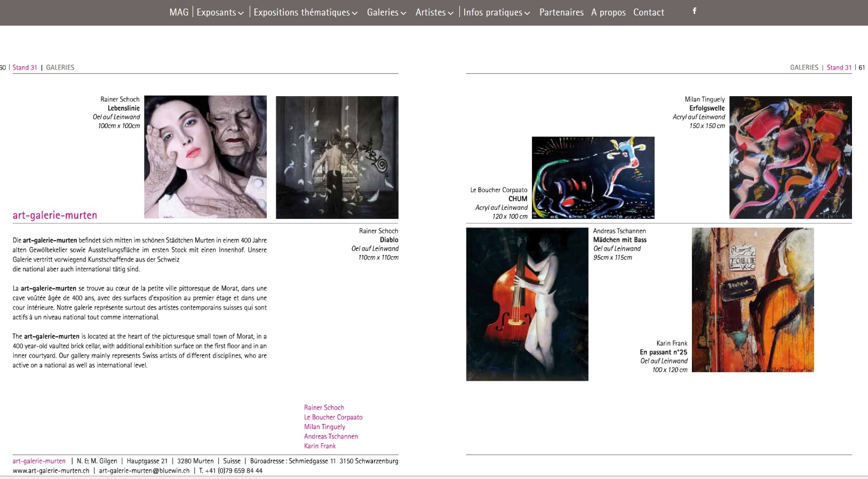Click the Stand 31 label on the left page
Viewport: 868px width, 479px height.
coord(25,67)
